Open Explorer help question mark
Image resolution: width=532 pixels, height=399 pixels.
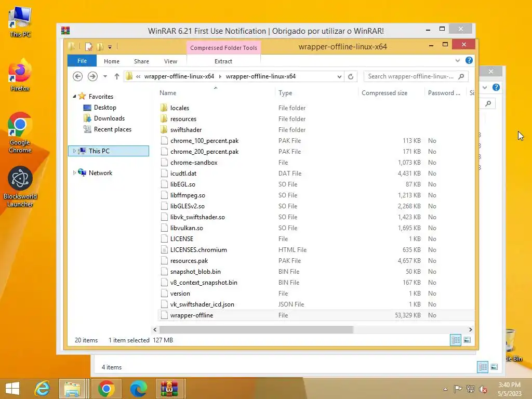(469, 60)
